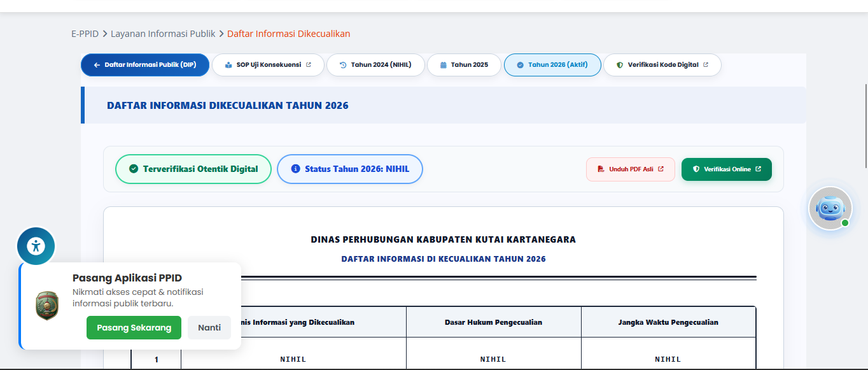868x370 pixels.
Task: Open the chatbot robot assistant
Action: [x=830, y=208]
